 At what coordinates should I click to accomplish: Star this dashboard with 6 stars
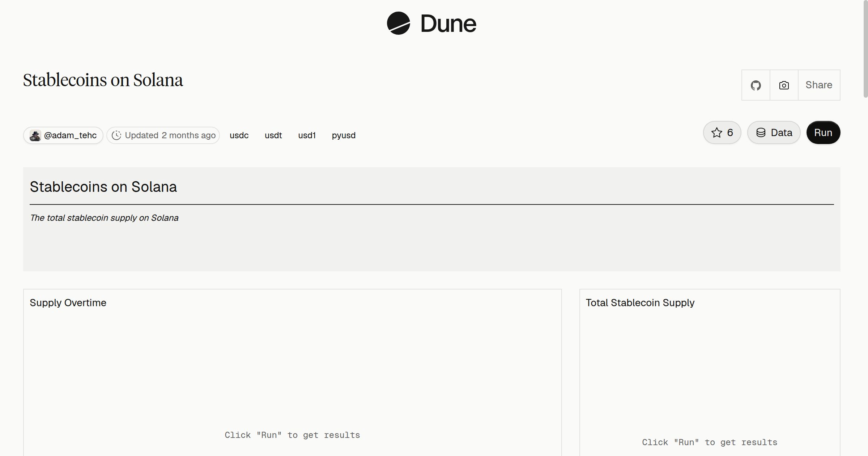click(x=722, y=132)
